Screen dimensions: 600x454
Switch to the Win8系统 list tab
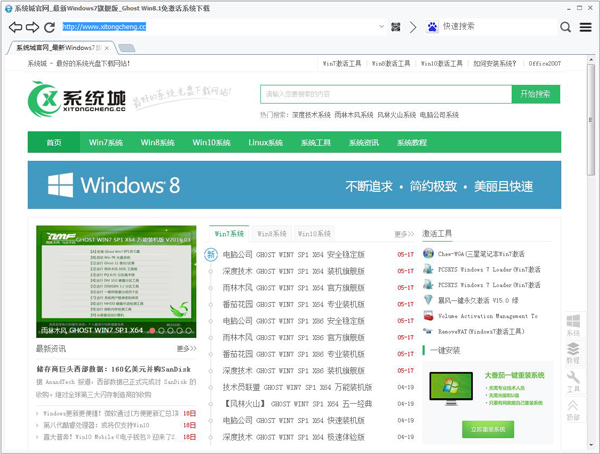[272, 234]
